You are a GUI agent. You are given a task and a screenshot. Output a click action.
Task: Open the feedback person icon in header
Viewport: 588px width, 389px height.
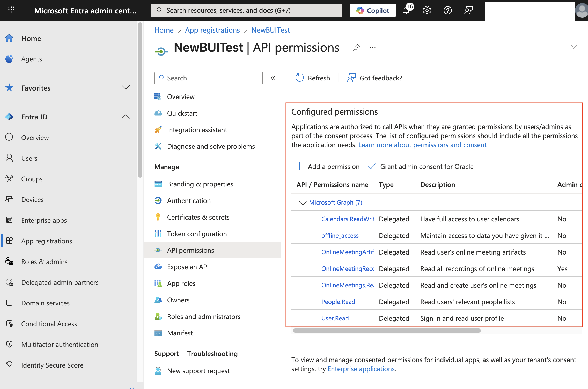tap(468, 10)
